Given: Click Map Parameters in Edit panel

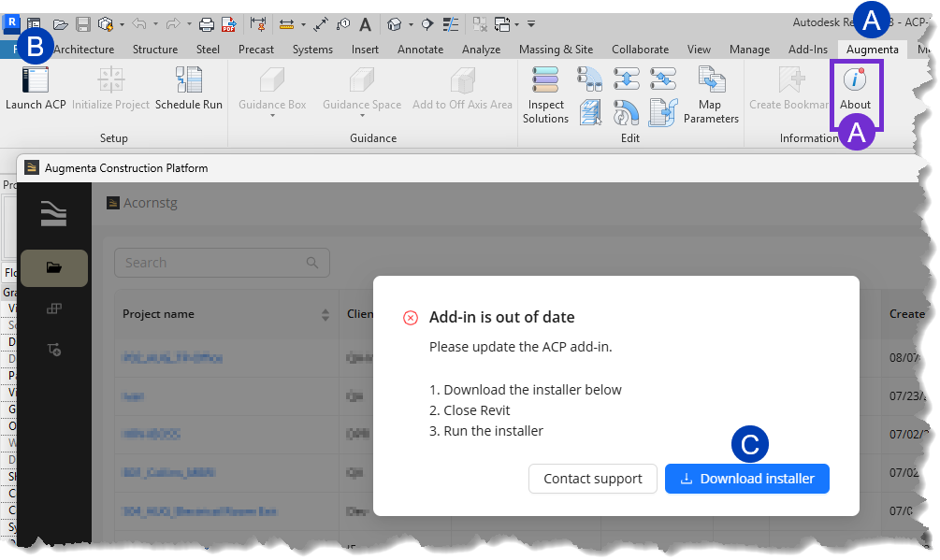Looking at the screenshot, I should (711, 95).
